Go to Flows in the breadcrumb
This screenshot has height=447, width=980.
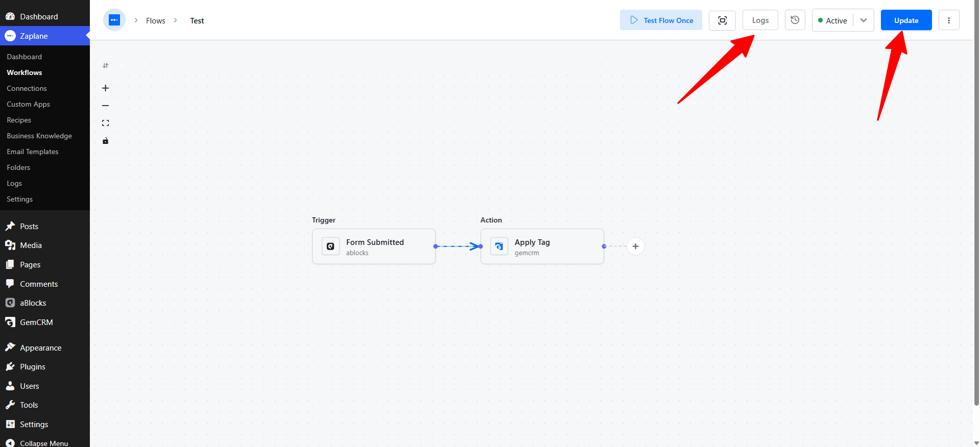pos(156,21)
